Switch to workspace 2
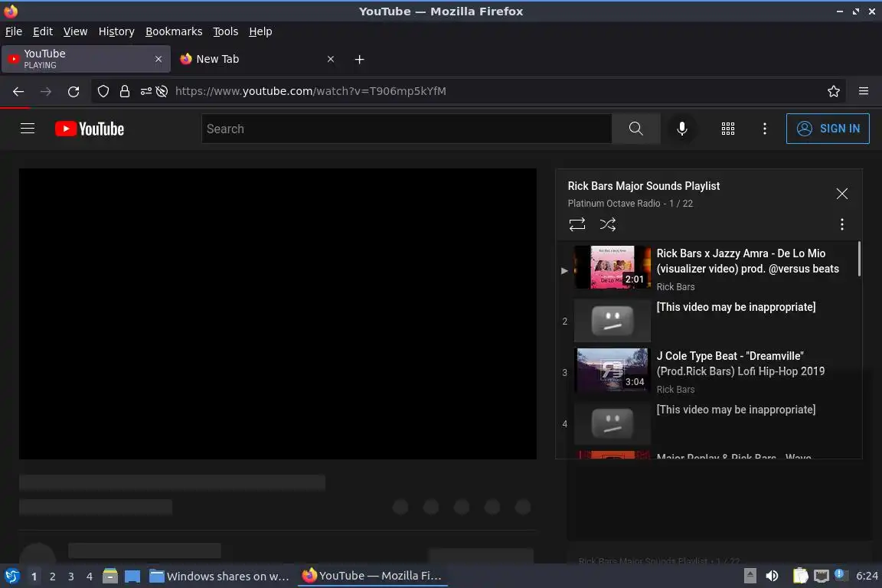Screen dimensions: 882x588 [x=52, y=577]
